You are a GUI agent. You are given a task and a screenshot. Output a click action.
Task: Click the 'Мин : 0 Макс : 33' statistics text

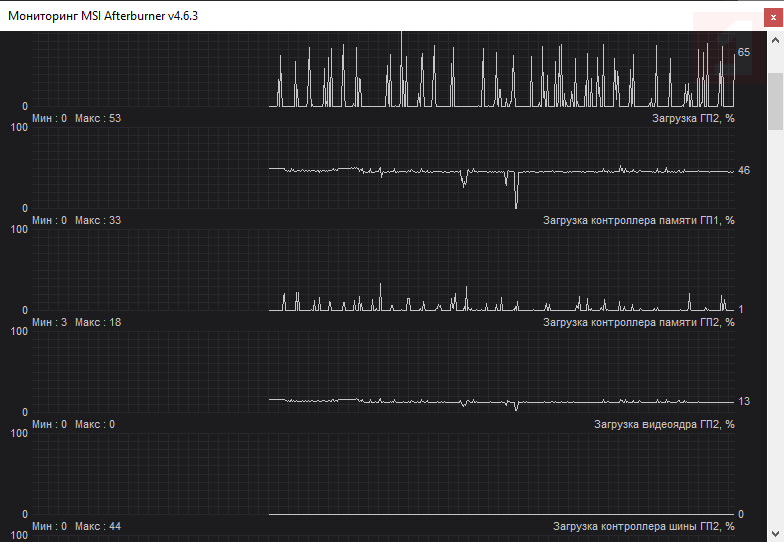(x=76, y=220)
